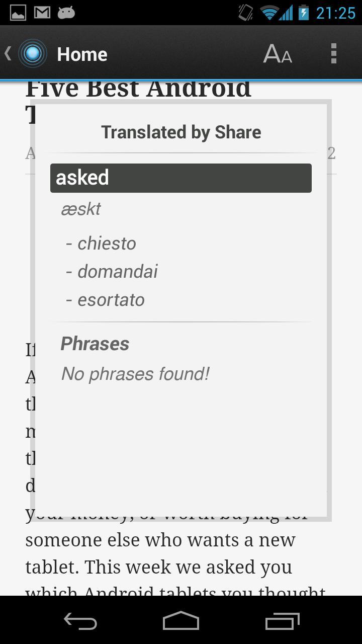
Task: Open the recent apps navigation button
Action: [x=282, y=621]
